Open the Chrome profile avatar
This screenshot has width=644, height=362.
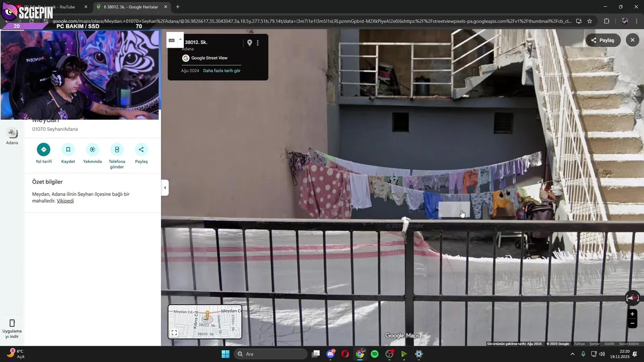(x=624, y=21)
